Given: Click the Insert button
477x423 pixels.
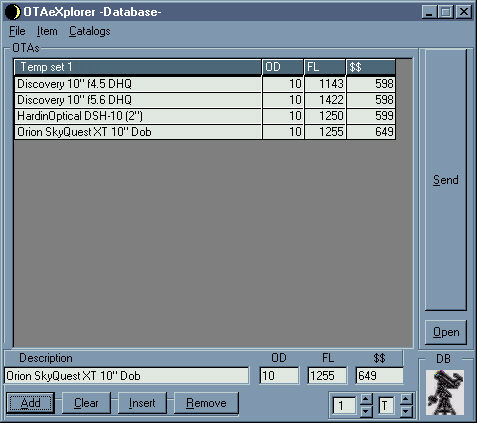Looking at the screenshot, I should [142, 403].
